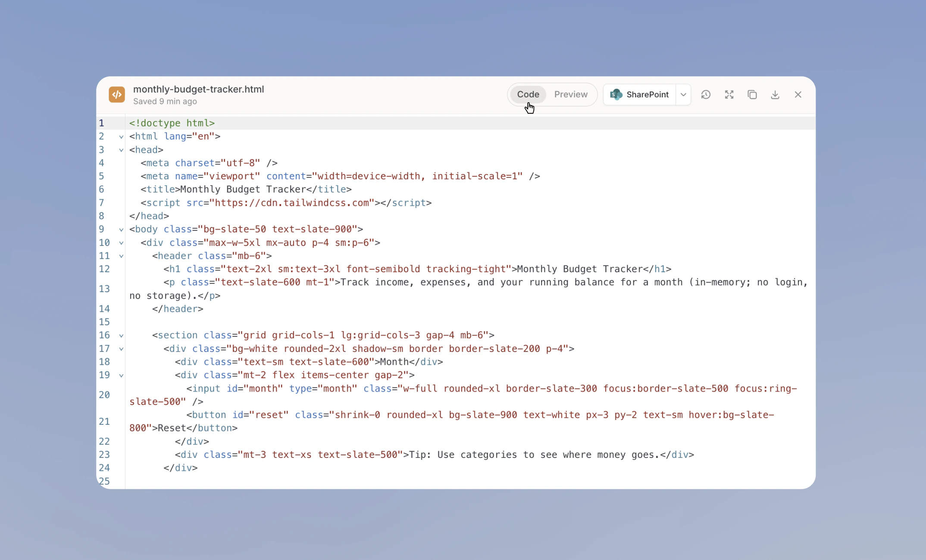Fold the max-w-5xl div on line 10
The width and height of the screenshot is (926, 560).
(121, 243)
